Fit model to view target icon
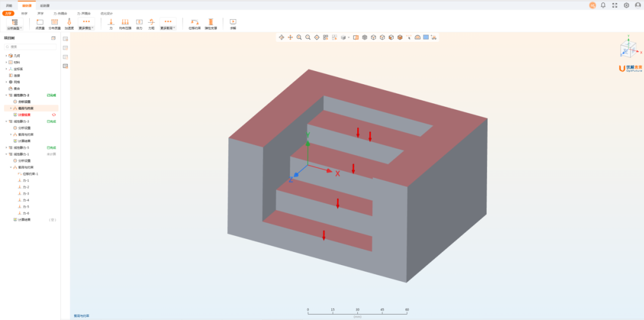 point(317,38)
